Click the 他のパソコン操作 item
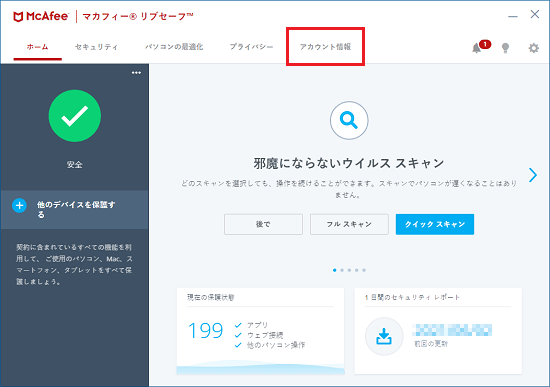 [276, 345]
